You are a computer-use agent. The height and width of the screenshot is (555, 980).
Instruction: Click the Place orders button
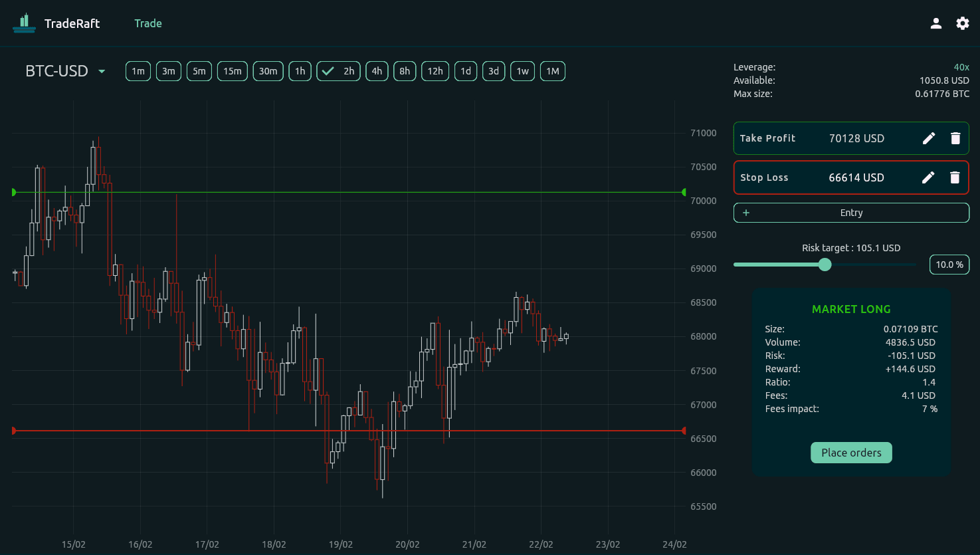tap(851, 452)
